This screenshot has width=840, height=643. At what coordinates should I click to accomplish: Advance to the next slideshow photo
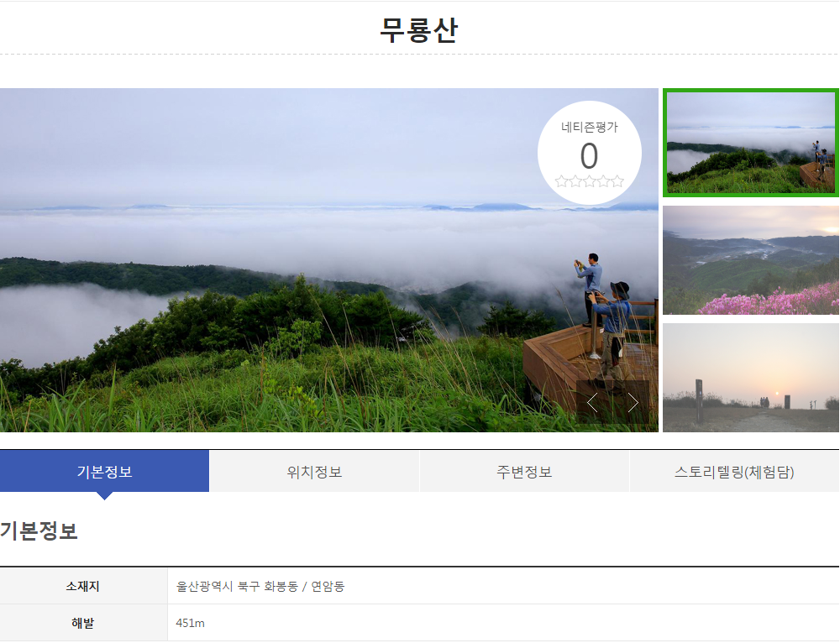click(x=633, y=403)
